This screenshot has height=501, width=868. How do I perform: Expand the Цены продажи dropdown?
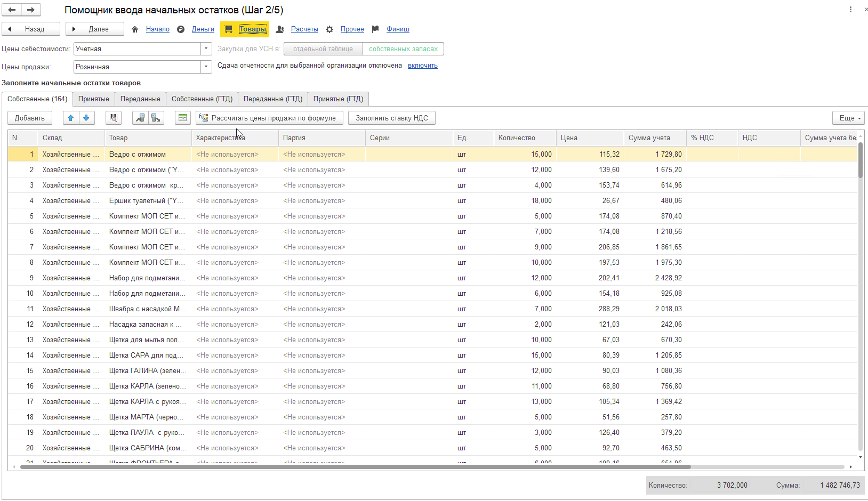pyautogui.click(x=206, y=67)
